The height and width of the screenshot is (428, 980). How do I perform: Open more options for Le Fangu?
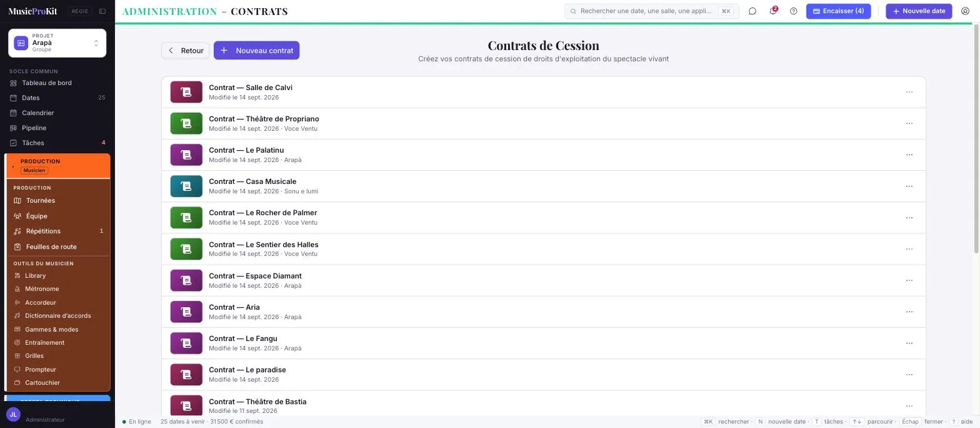909,343
